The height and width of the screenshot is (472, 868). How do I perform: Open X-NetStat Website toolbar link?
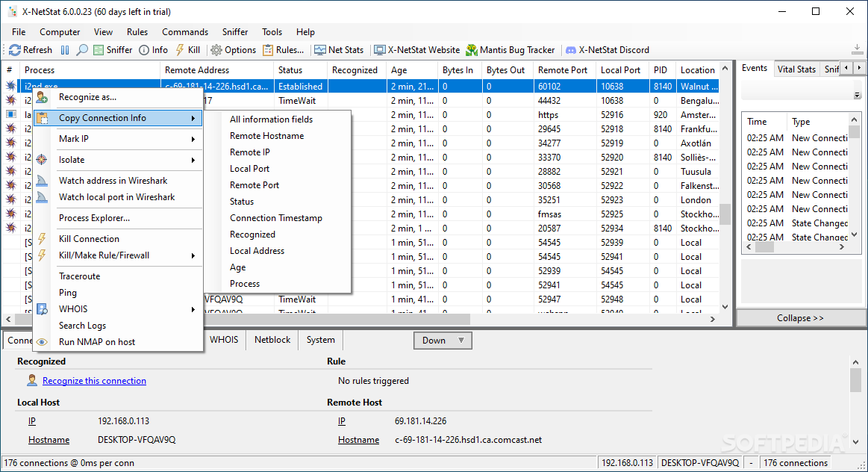click(x=417, y=50)
